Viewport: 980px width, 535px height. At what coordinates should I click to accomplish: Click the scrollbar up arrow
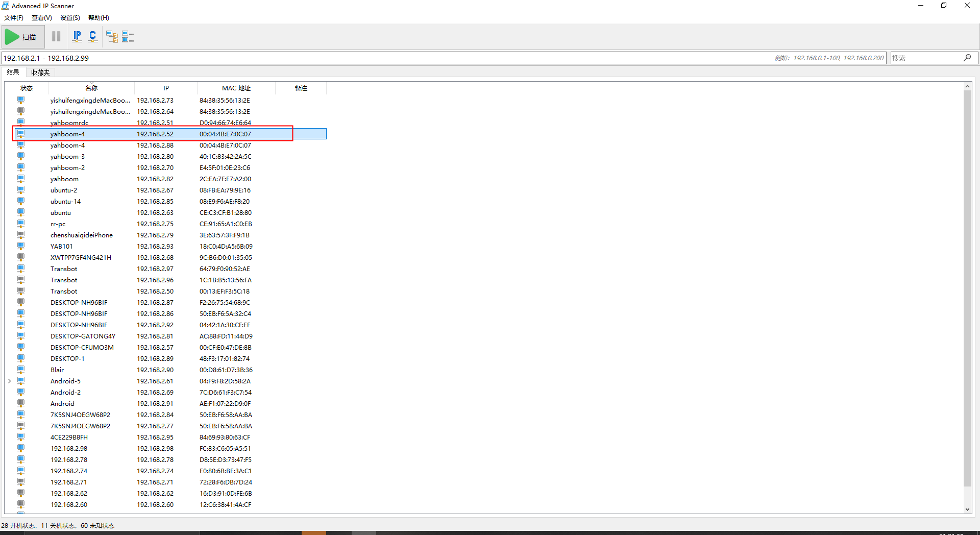(x=967, y=86)
